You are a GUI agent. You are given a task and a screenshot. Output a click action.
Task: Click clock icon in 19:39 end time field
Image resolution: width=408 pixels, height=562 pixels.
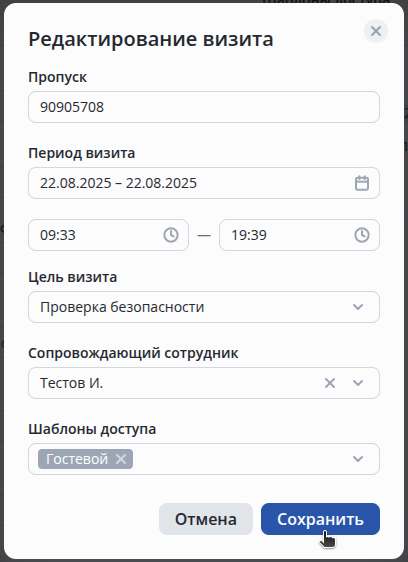(362, 235)
